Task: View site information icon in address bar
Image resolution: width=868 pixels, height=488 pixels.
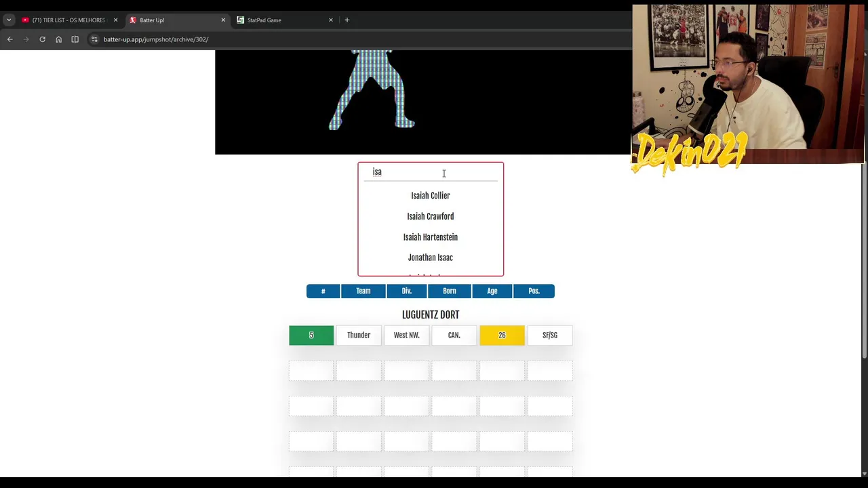Action: pyautogui.click(x=94, y=39)
